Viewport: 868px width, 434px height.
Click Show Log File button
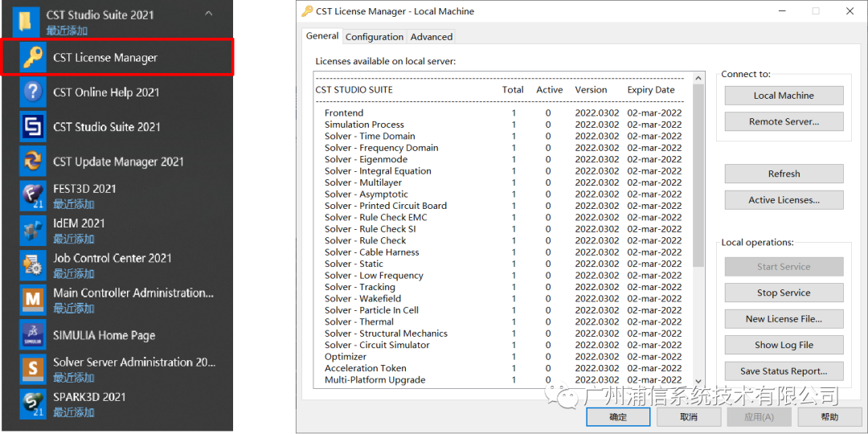point(784,345)
